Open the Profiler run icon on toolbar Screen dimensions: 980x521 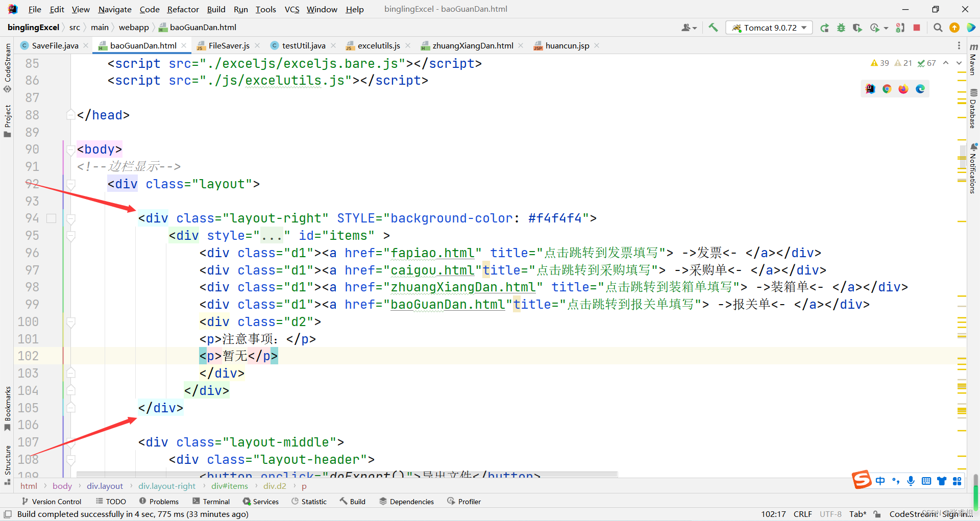point(874,28)
